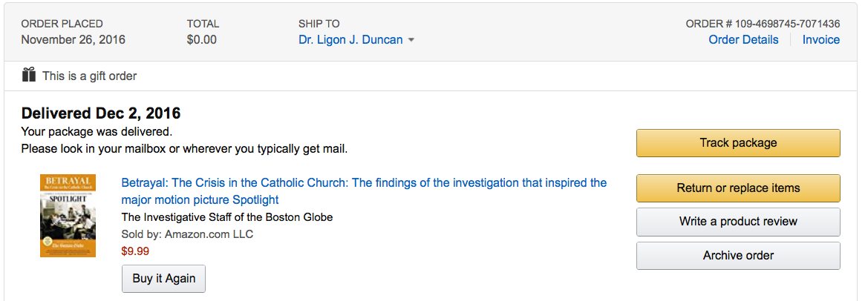The width and height of the screenshot is (868, 301).
Task: Choose Write a product review
Action: pos(738,221)
